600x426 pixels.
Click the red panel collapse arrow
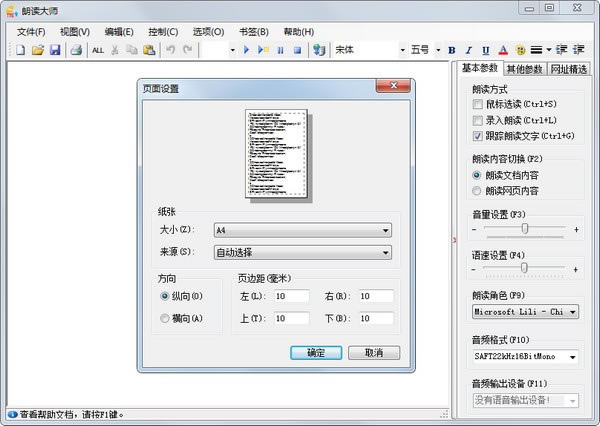coord(455,240)
